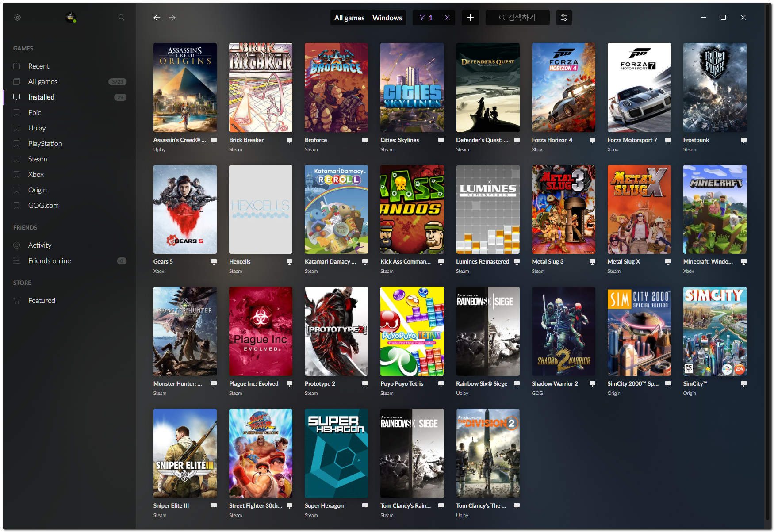Click the installed monitor icon for Sniper Elite III
774x532 pixels.
pos(214,506)
